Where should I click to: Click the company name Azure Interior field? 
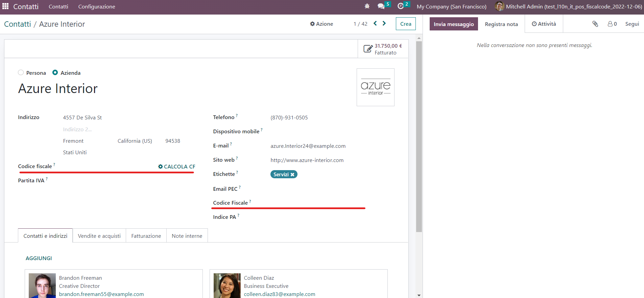click(58, 89)
